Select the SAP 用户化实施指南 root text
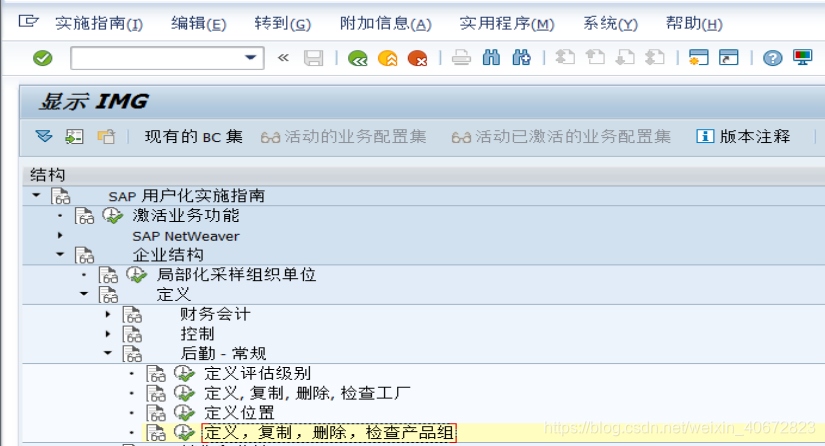The height and width of the screenshot is (446, 825). point(186,196)
